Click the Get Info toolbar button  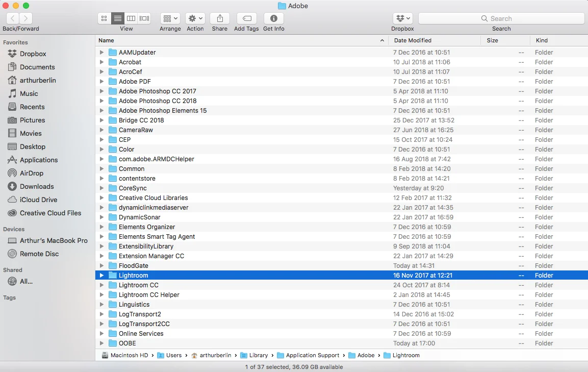tap(274, 18)
